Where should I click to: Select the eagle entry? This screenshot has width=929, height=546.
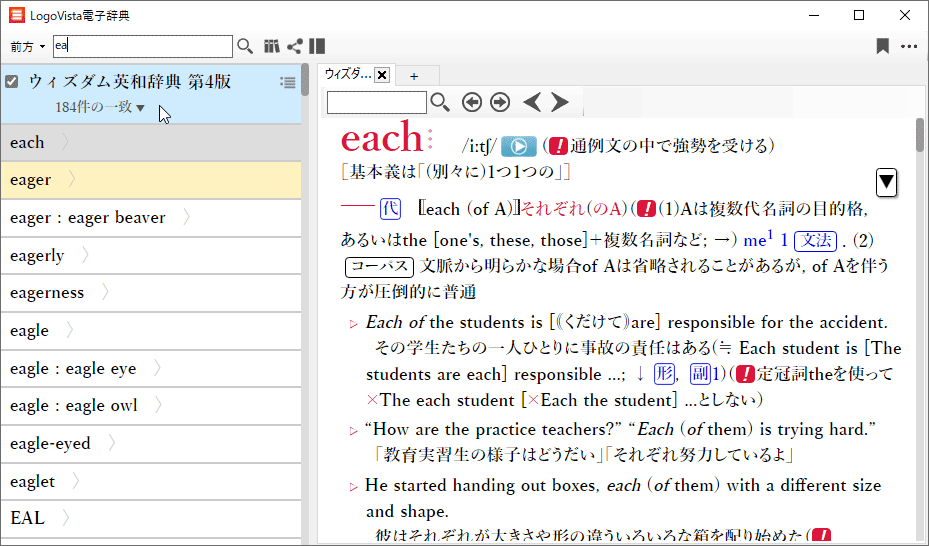150,330
